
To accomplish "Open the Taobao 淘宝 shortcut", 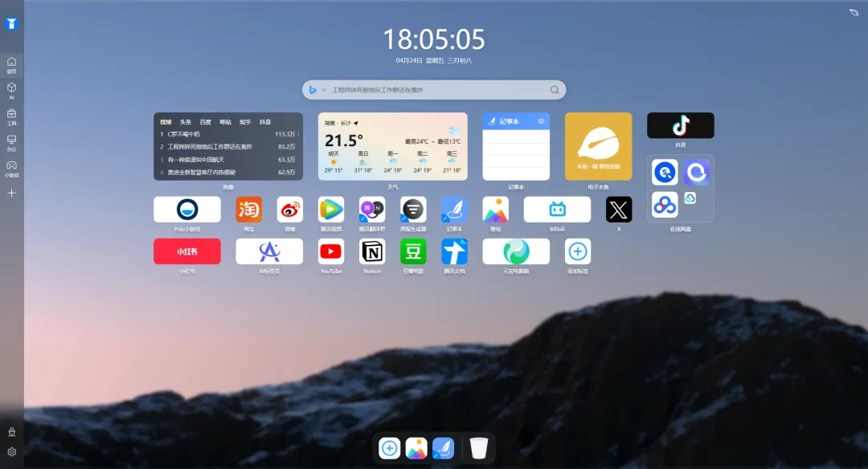I will coord(248,210).
